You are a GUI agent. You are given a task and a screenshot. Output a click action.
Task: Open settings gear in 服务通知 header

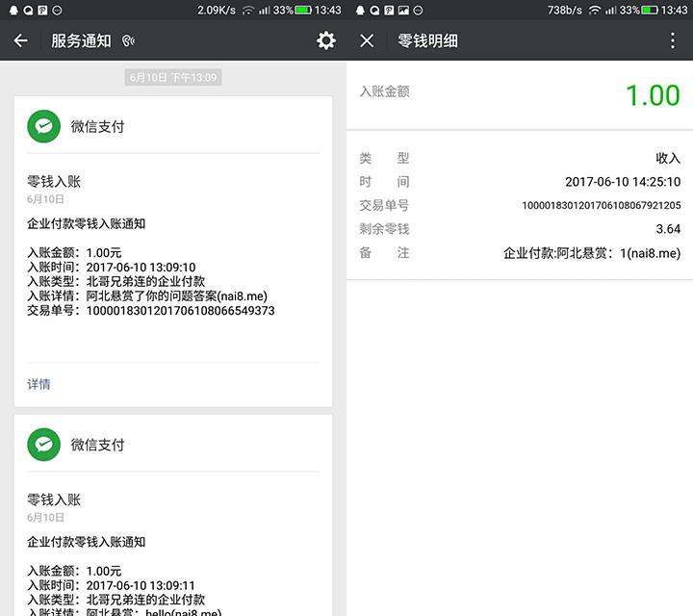[325, 40]
